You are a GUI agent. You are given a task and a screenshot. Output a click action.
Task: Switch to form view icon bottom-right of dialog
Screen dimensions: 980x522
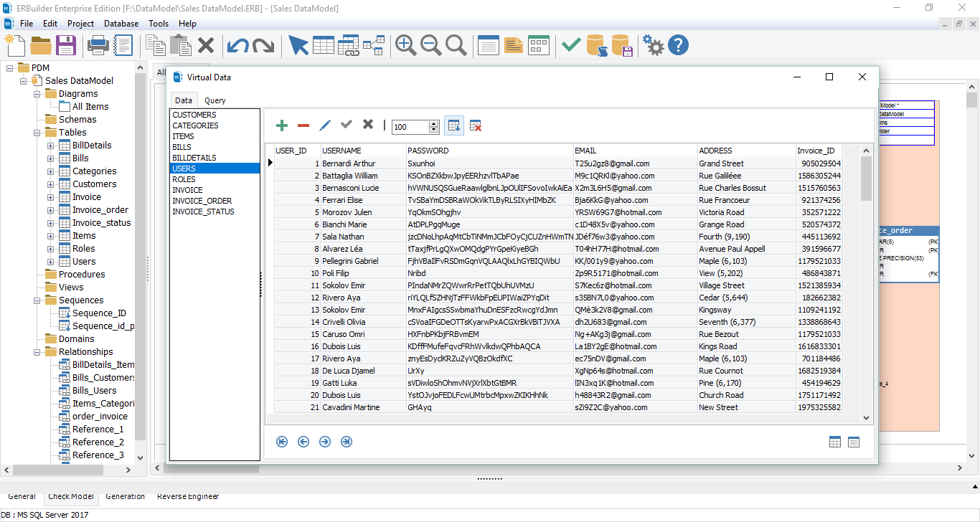tap(854, 442)
